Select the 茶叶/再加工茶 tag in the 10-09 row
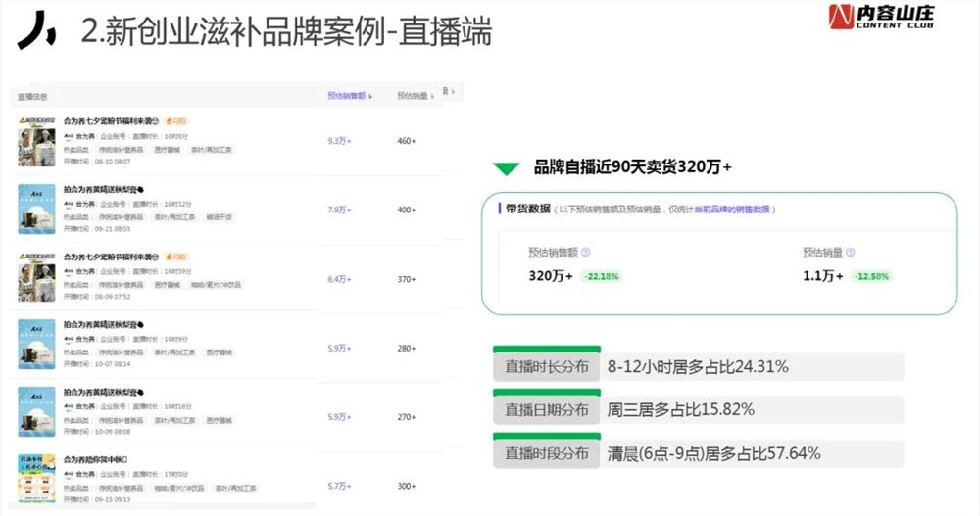 [x=175, y=420]
